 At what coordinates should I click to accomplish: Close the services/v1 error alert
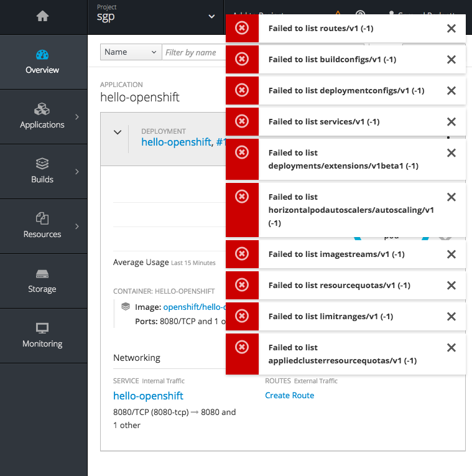coord(451,122)
